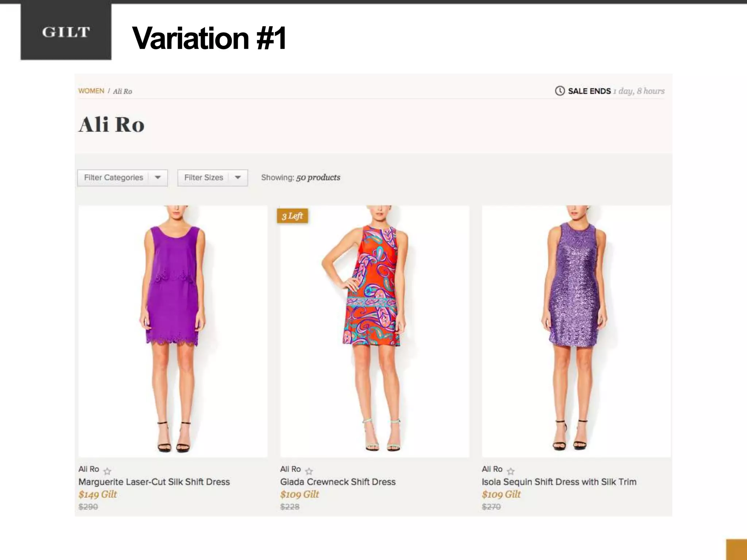View the orange paisley dress photo
Viewport: 747px width, 560px height.
375,331
